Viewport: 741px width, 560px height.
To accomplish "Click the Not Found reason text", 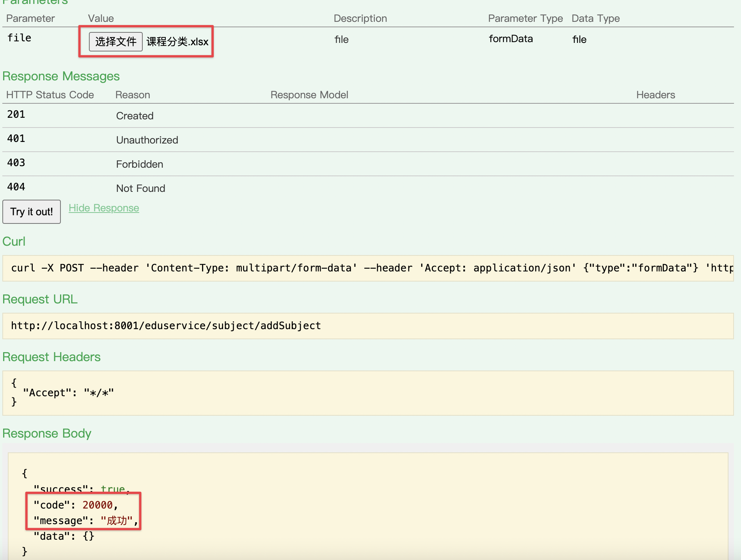I will [141, 188].
